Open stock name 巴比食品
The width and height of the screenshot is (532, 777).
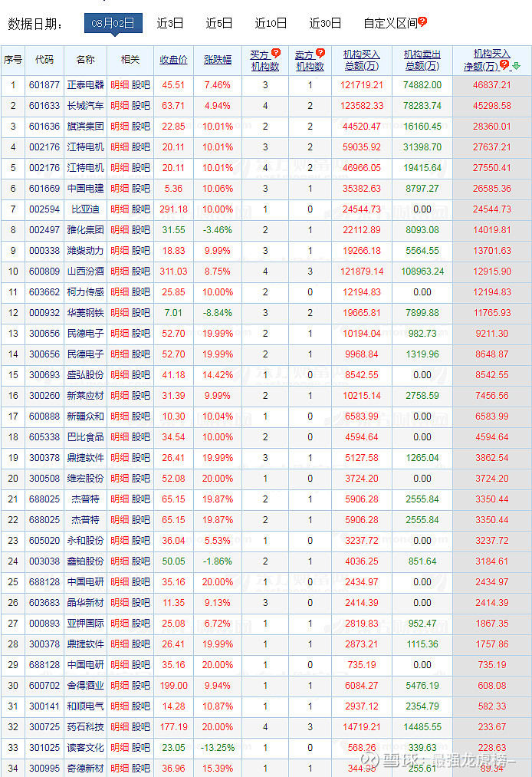[x=85, y=437]
